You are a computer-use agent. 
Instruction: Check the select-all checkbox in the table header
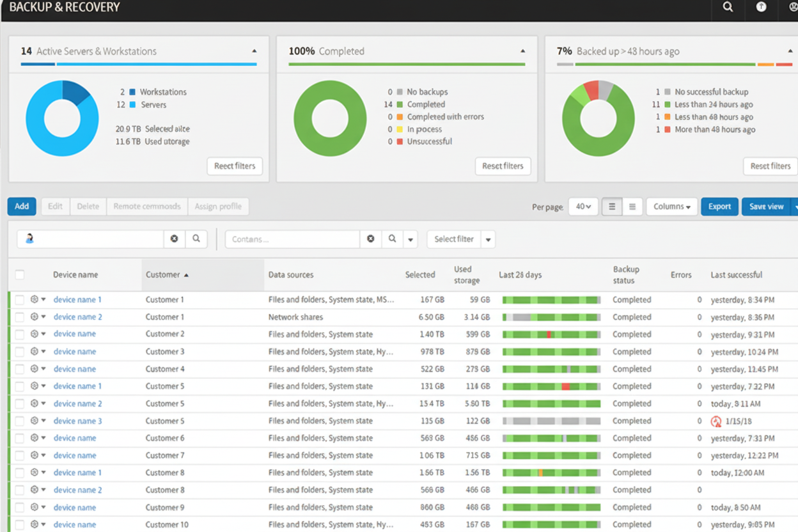(19, 274)
